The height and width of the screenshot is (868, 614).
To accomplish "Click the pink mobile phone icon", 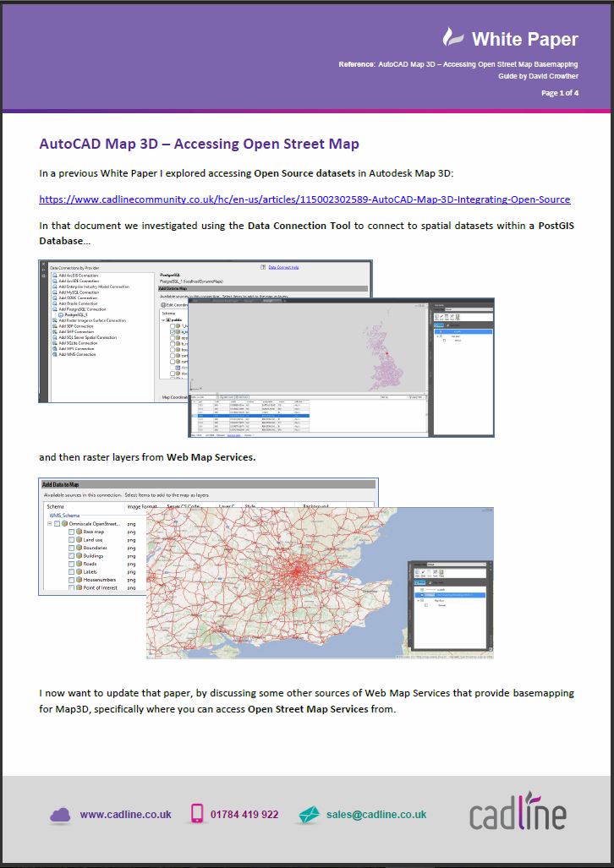I will [197, 813].
